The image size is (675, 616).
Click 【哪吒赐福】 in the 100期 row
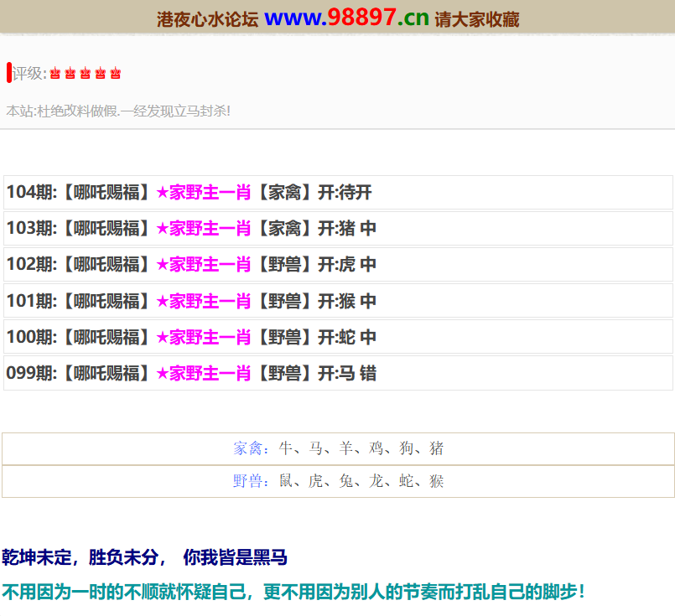[x=106, y=338]
